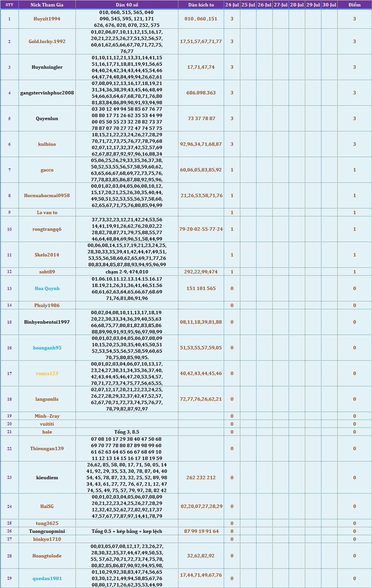Click the hoanganh95 username
This screenshot has height=588, width=372.
[47, 348]
